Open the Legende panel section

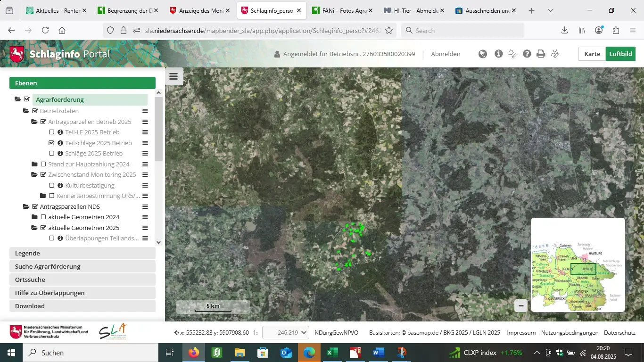point(83,253)
